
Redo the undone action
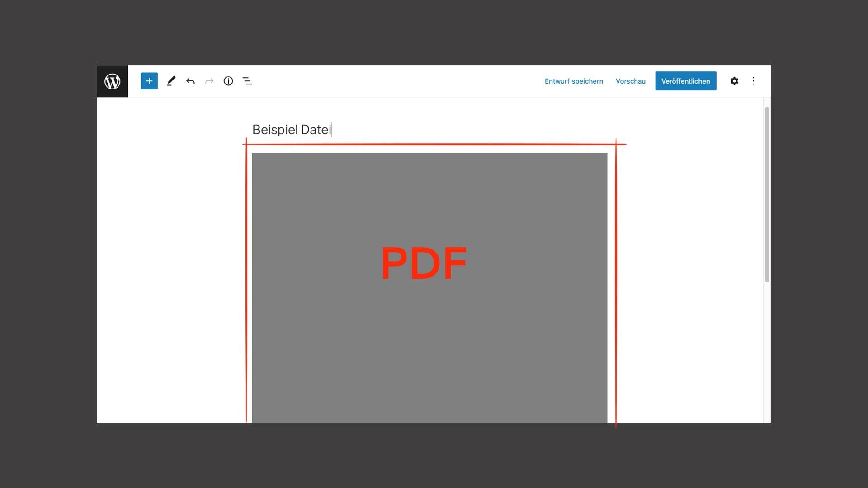point(209,81)
